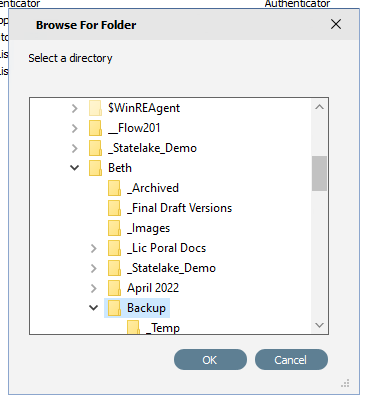Click the _Temp folder icon
The width and height of the screenshot is (367, 403).
coord(133,327)
